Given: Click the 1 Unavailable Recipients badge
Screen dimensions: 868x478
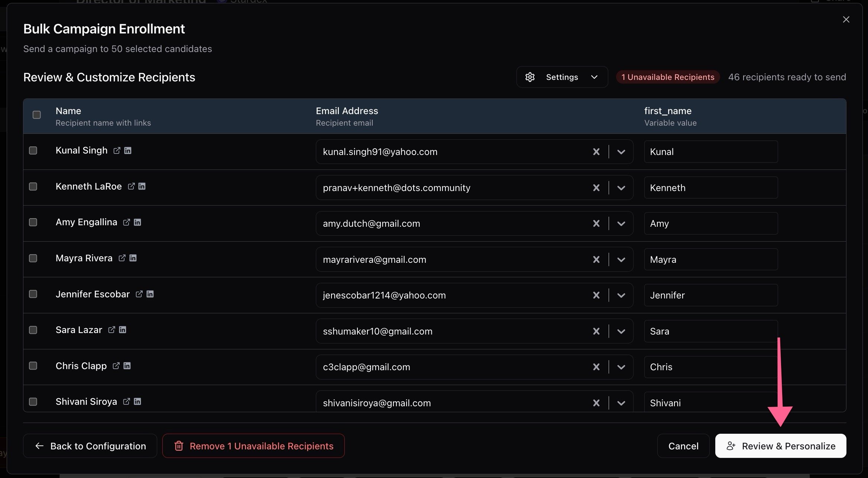Looking at the screenshot, I should [x=668, y=77].
